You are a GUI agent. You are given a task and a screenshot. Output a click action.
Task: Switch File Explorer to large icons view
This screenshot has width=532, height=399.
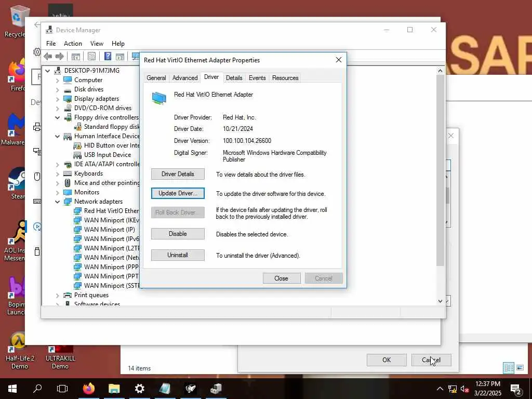(520, 368)
